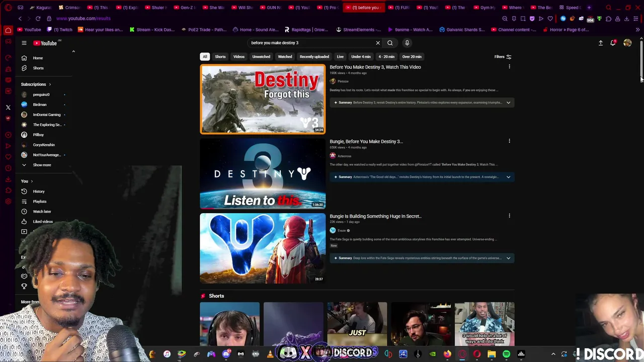Open 'Destiny Forgot this' video thumbnail

(x=263, y=99)
